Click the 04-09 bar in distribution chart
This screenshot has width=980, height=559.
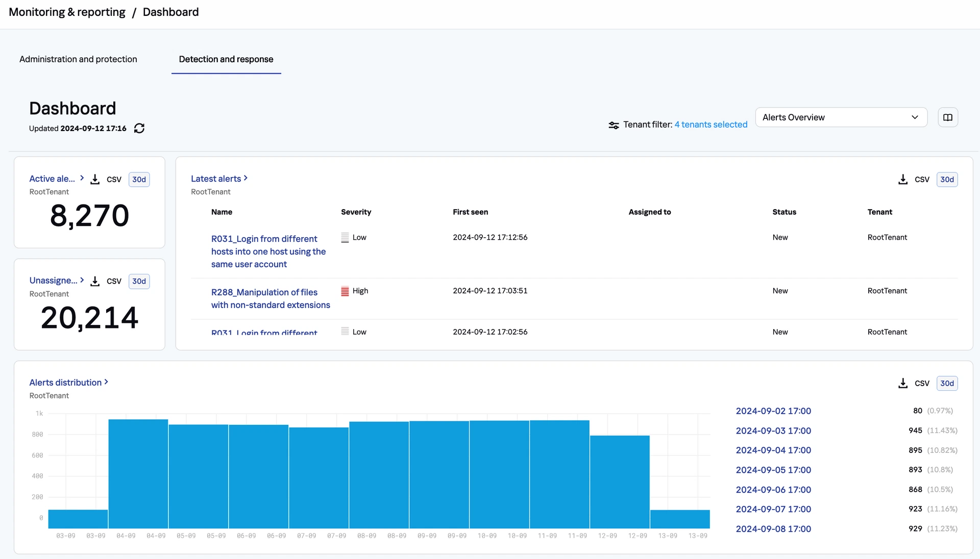pyautogui.click(x=138, y=473)
